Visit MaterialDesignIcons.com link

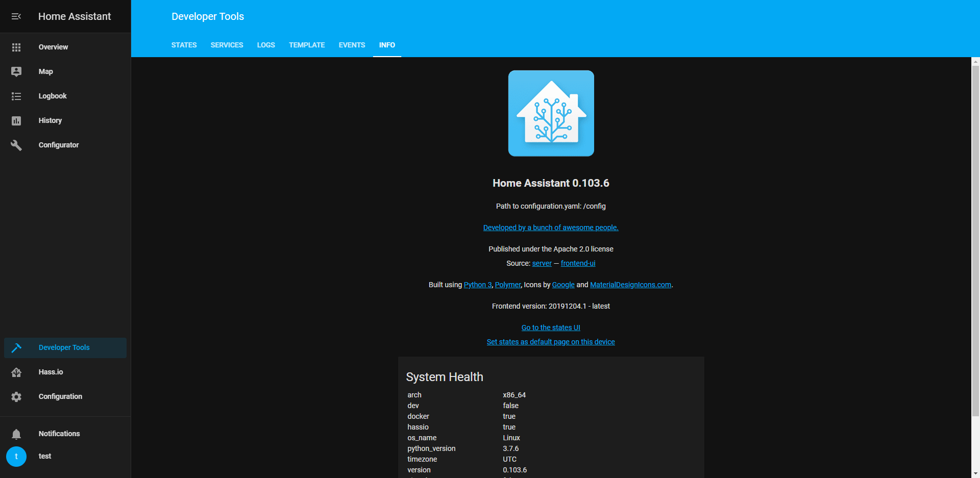[630, 285]
